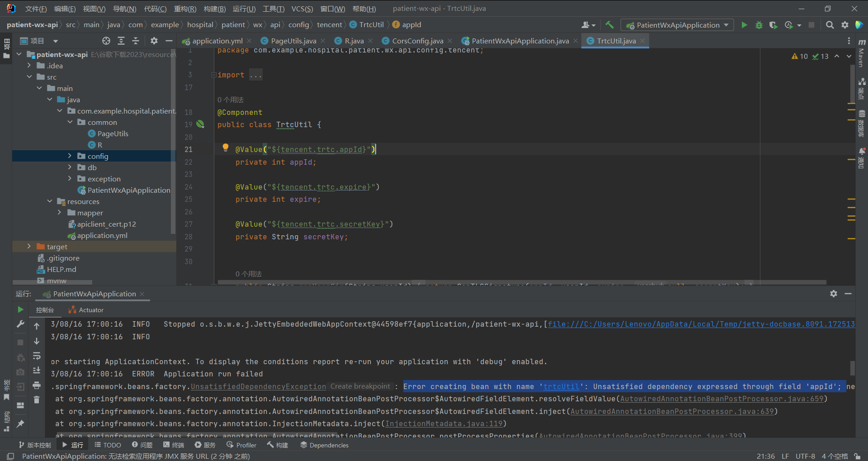Viewport: 868px width, 461px height.
Task: Open project view mode dropdown arrow
Action: 56,41
